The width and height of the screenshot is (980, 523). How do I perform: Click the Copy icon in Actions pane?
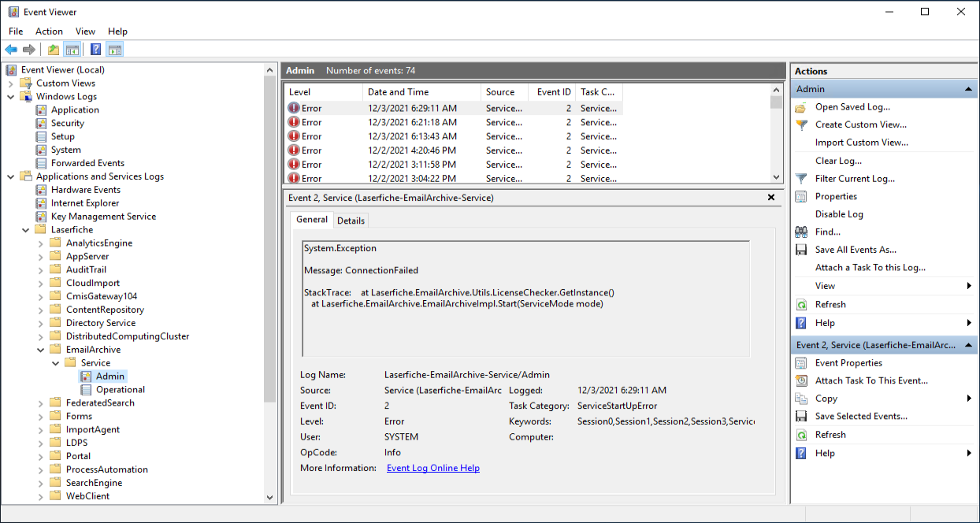click(x=801, y=399)
